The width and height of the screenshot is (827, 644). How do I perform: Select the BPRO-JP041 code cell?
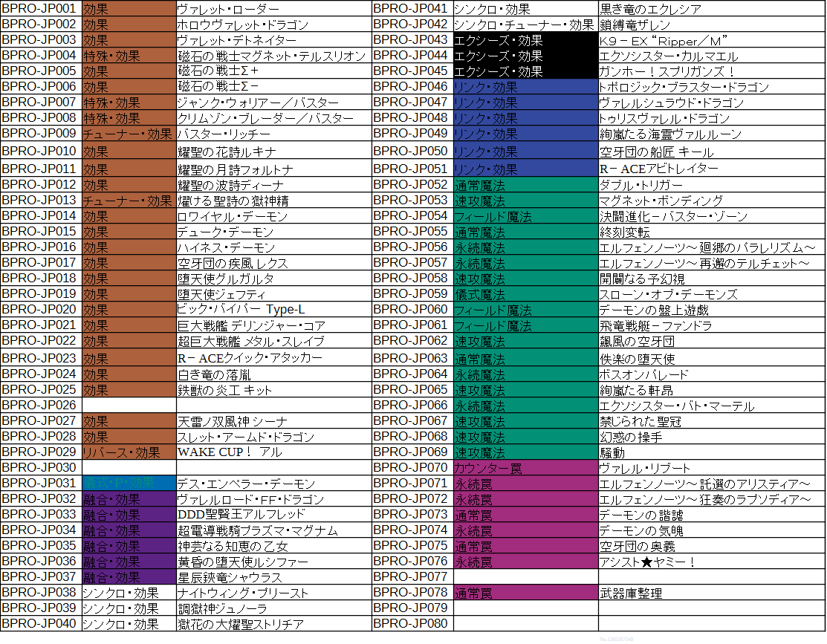pos(412,9)
